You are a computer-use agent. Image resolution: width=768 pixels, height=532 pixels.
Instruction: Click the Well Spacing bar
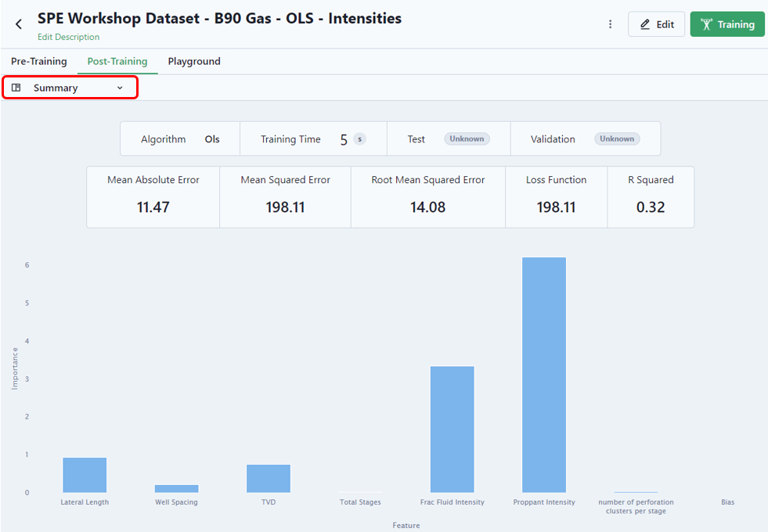176,488
